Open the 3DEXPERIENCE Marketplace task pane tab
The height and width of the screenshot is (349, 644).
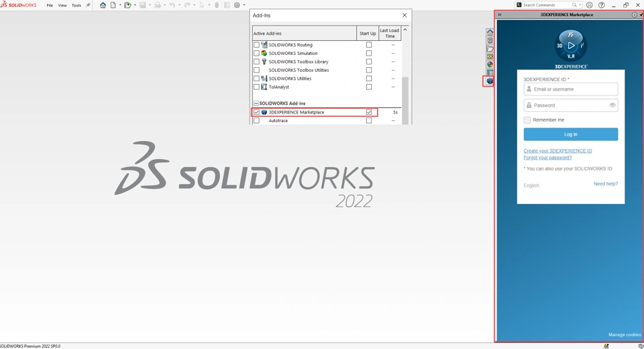pyautogui.click(x=490, y=81)
